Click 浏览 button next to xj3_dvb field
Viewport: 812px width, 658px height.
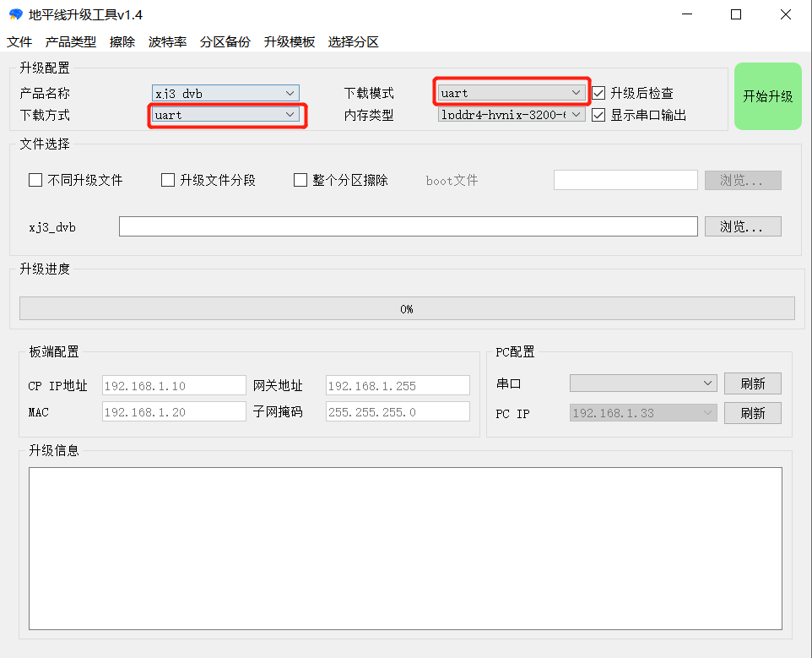743,226
